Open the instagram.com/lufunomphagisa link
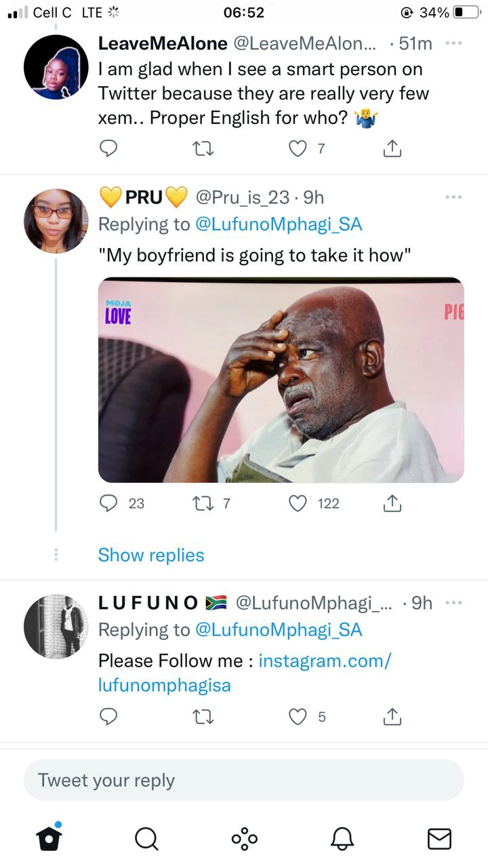The image size is (488, 868). [x=245, y=673]
